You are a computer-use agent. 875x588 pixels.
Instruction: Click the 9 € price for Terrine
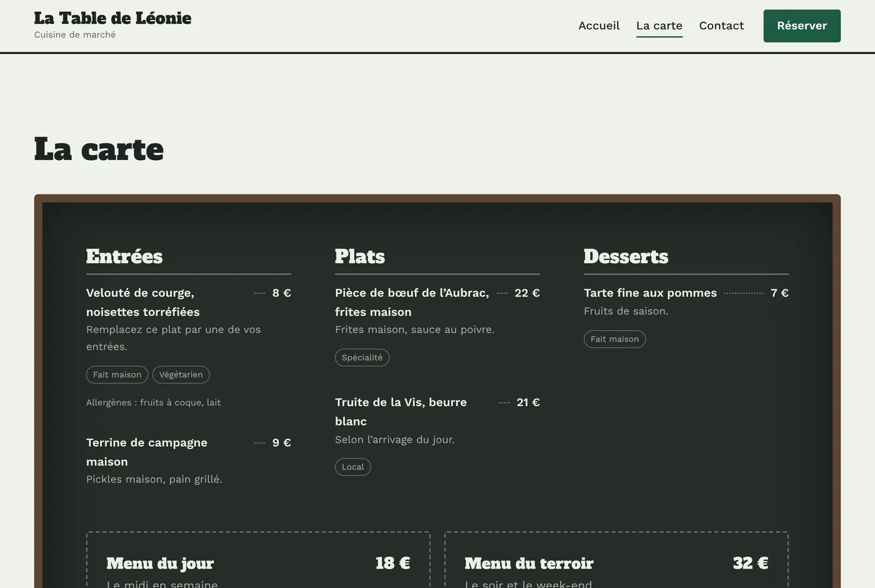pyautogui.click(x=282, y=443)
